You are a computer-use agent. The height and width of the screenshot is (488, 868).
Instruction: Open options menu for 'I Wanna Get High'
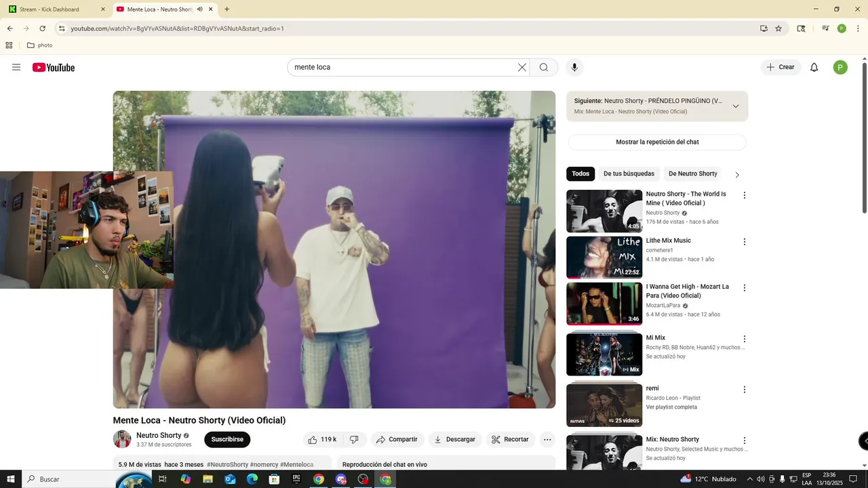point(744,288)
